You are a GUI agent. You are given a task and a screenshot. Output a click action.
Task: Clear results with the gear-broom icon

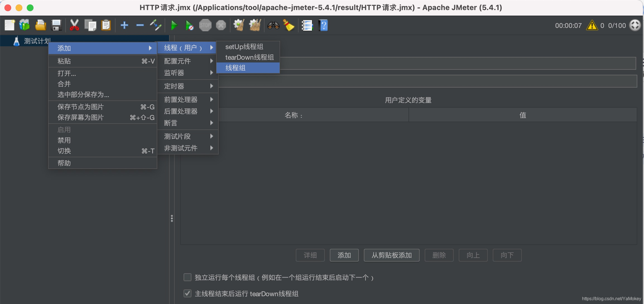click(x=239, y=25)
